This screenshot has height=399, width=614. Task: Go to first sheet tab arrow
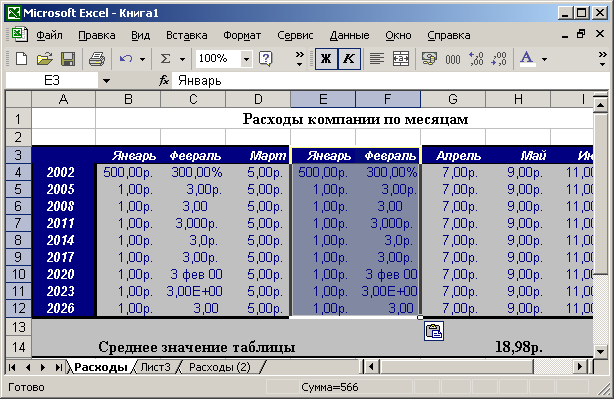(x=12, y=367)
